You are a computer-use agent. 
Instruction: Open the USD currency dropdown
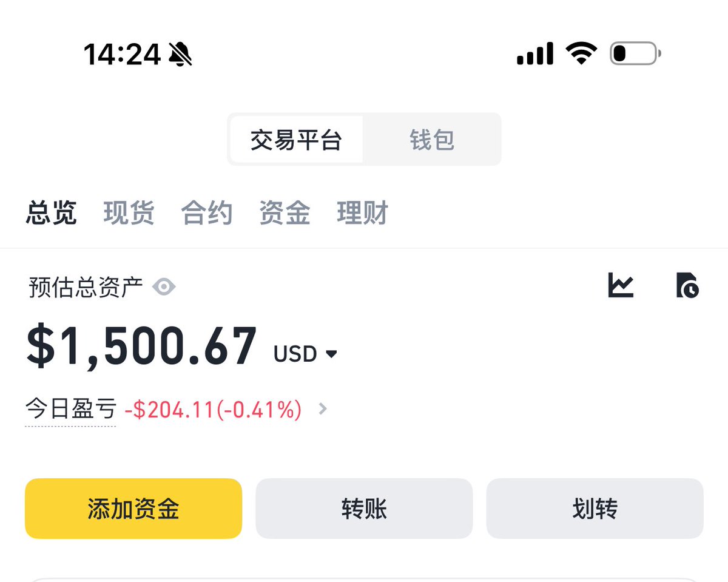click(x=305, y=354)
